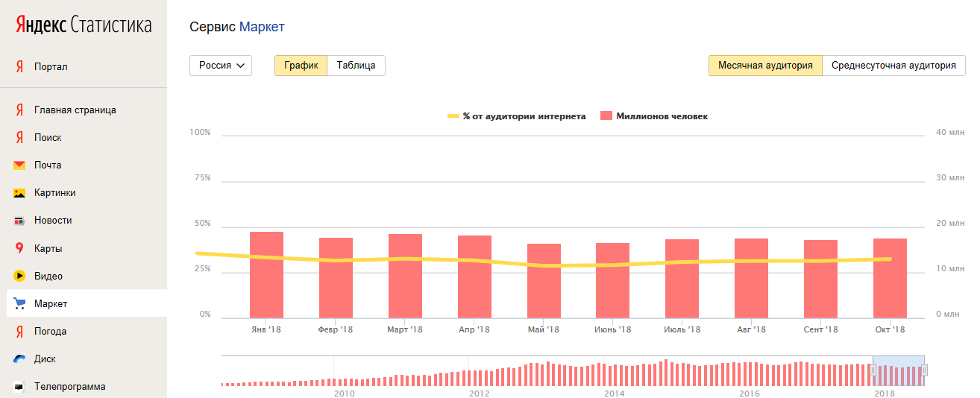Click the Видео yellow play icon
This screenshot has height=398, width=980.
[19, 276]
